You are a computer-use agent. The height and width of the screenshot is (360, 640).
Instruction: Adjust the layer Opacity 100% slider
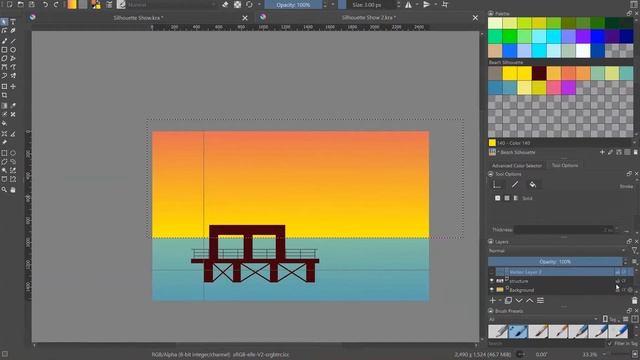[x=555, y=262]
